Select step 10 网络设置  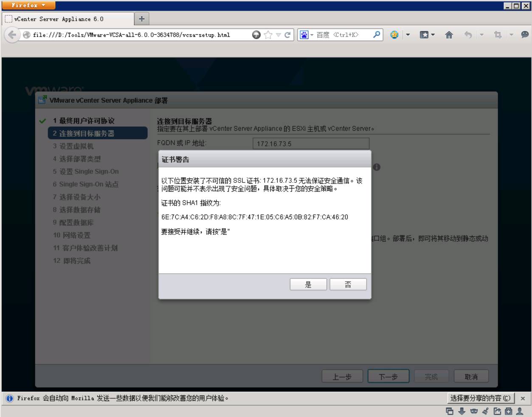coord(72,235)
